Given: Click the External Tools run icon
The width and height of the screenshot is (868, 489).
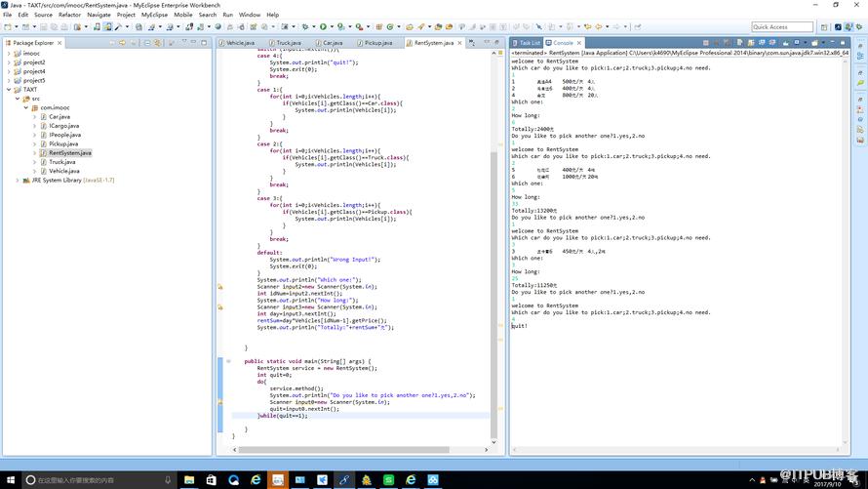Looking at the screenshot, I should (x=359, y=26).
